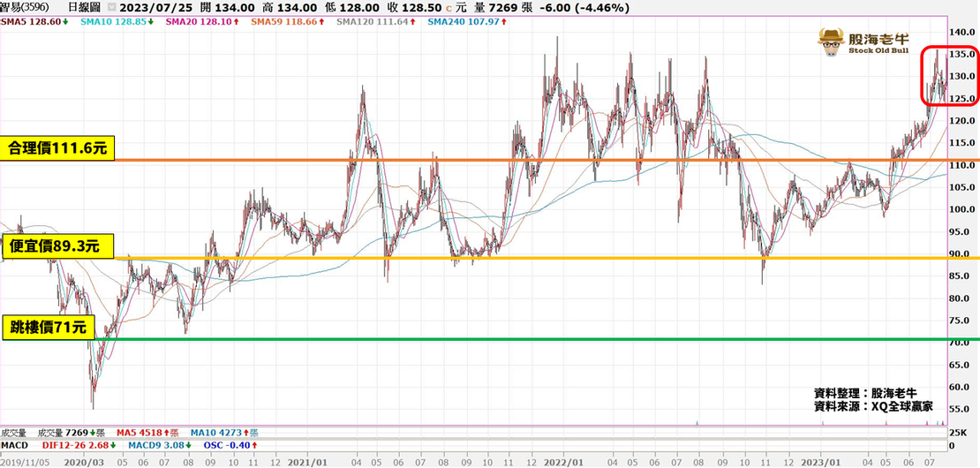Click the 跳樓價71元 price label
This screenshot has height=468, width=980.
click(x=49, y=328)
